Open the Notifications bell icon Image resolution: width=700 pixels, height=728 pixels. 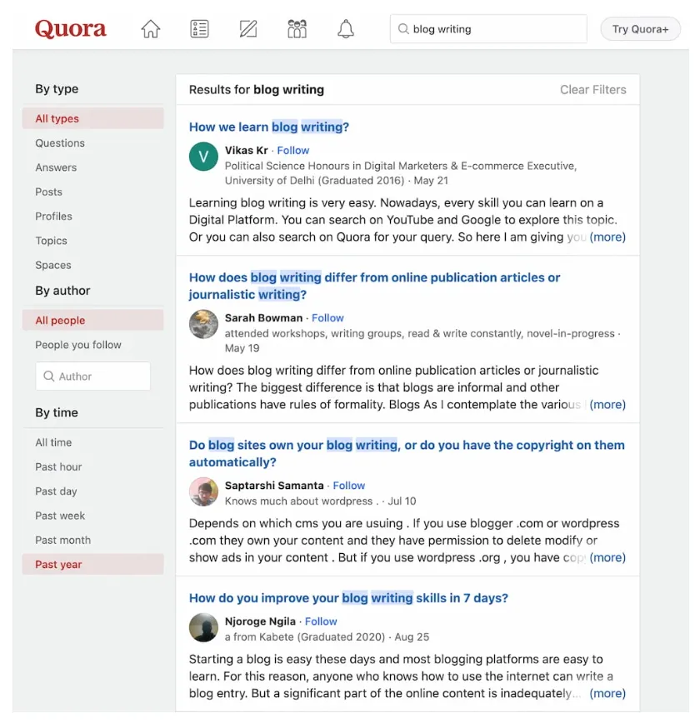(x=346, y=29)
